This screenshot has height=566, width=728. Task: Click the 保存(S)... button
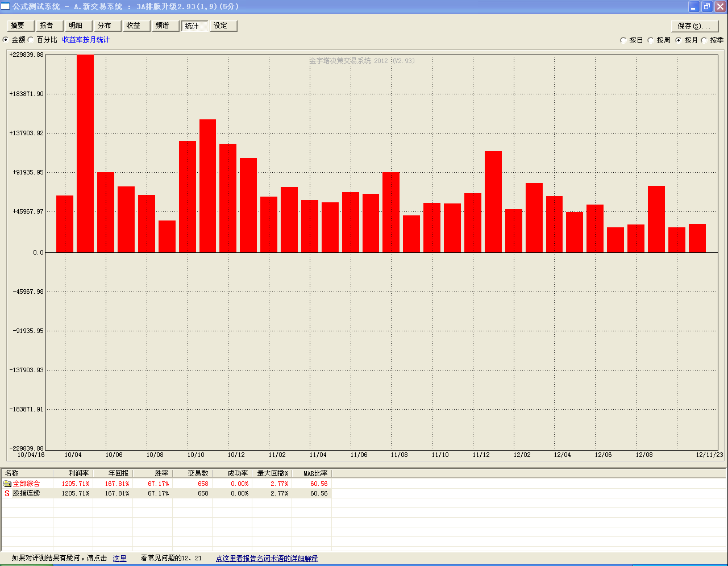point(694,26)
